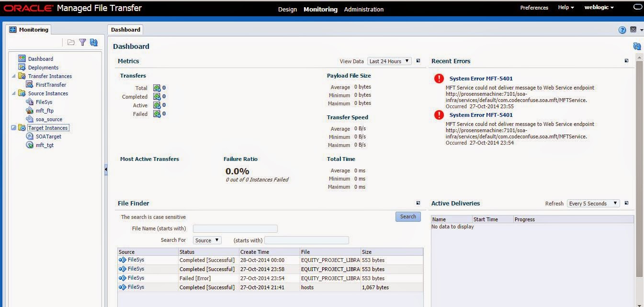644x307 pixels.
Task: Open the FileSys link in the 27-Oct-2014 23:58 row
Action: [136, 269]
